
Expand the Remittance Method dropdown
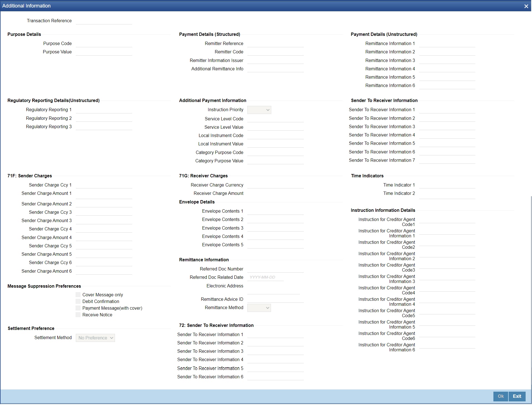coord(259,308)
